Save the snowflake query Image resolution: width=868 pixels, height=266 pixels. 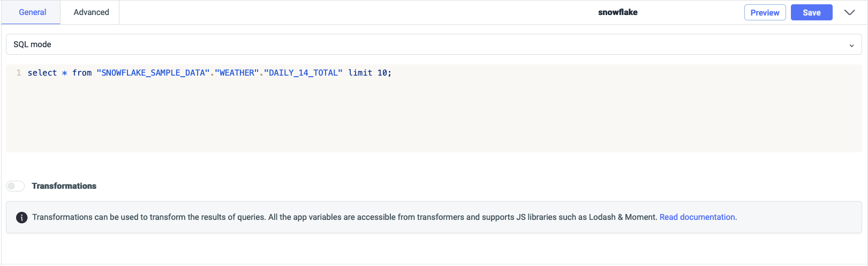(x=811, y=13)
